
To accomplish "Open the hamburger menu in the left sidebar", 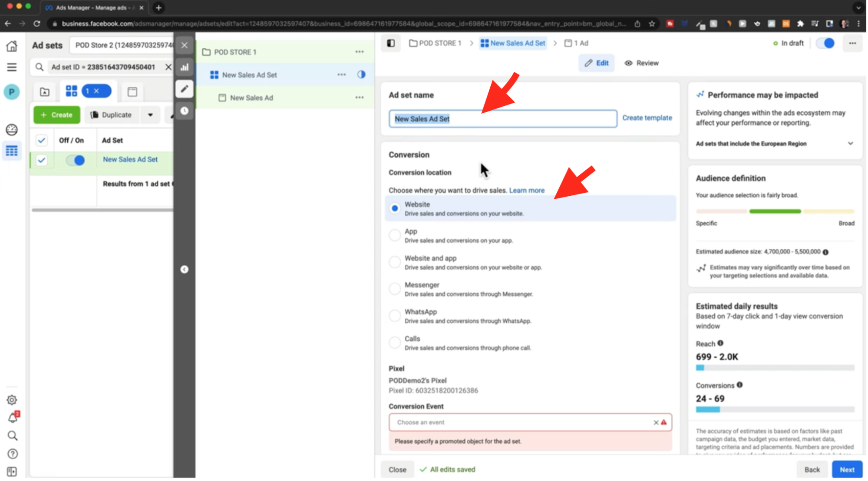I will pos(12,67).
